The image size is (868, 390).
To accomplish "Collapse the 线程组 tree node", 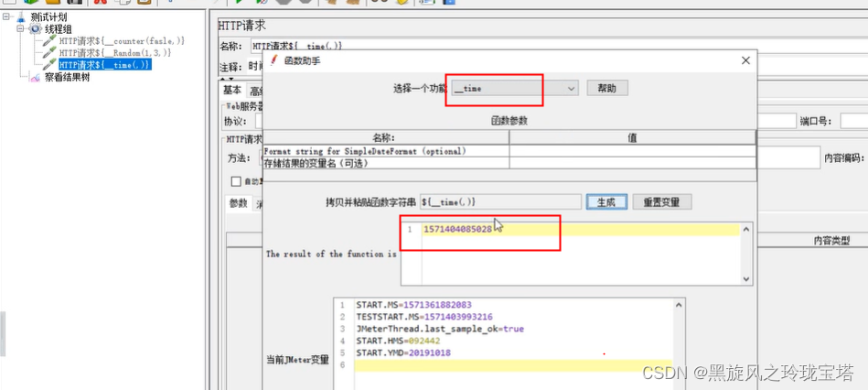I will (21, 28).
